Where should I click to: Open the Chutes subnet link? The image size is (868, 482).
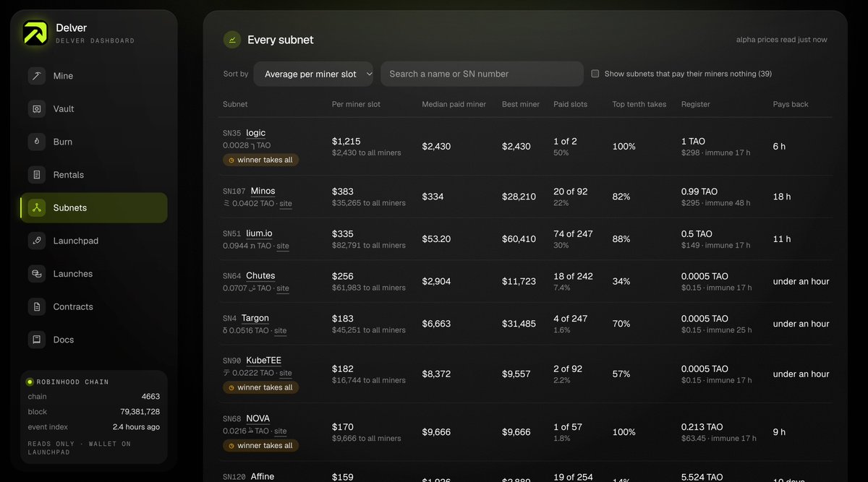tap(260, 276)
